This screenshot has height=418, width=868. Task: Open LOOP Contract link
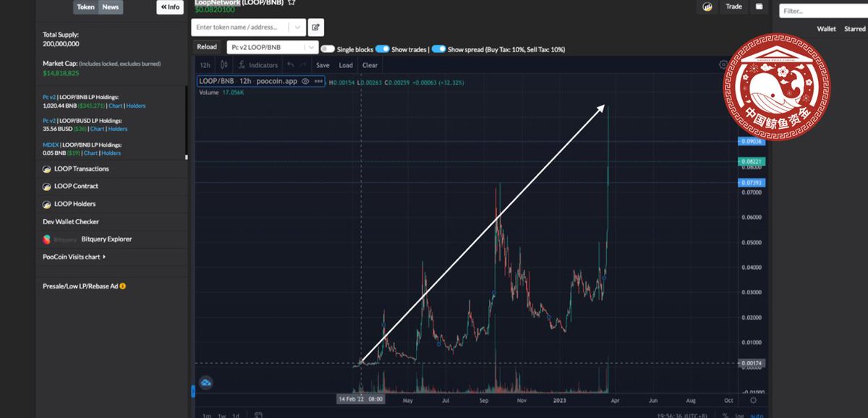coord(76,186)
